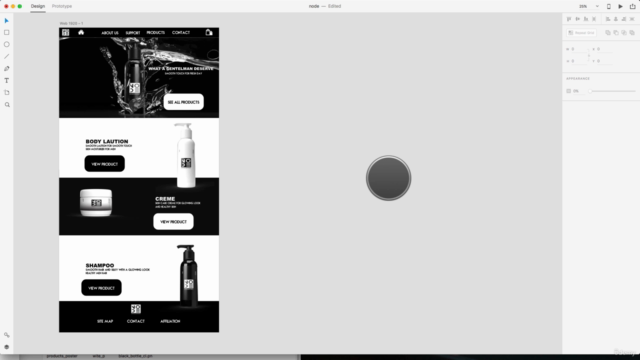Click the black shampoo bottle image
The height and width of the screenshot is (360, 640).
(x=187, y=276)
